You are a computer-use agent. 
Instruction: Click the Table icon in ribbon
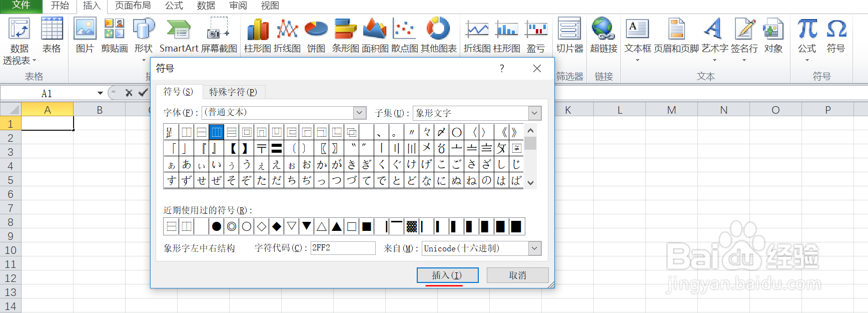pyautogui.click(x=52, y=35)
